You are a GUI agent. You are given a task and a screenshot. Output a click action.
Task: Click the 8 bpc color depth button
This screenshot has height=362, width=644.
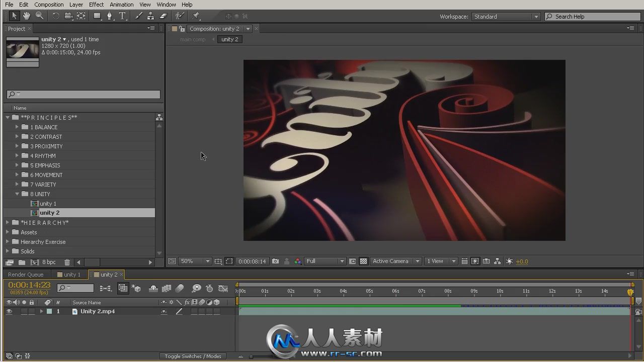[49, 262]
